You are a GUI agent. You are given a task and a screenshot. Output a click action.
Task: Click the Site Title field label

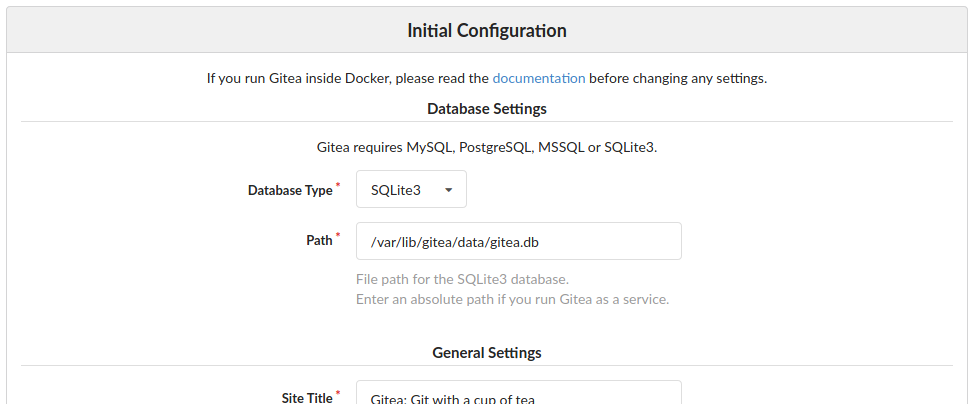(307, 398)
